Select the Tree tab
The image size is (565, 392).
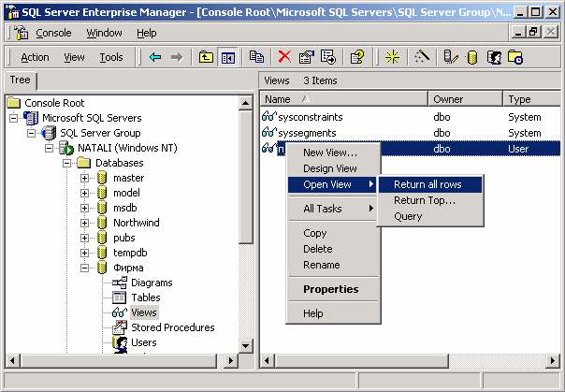tap(21, 80)
